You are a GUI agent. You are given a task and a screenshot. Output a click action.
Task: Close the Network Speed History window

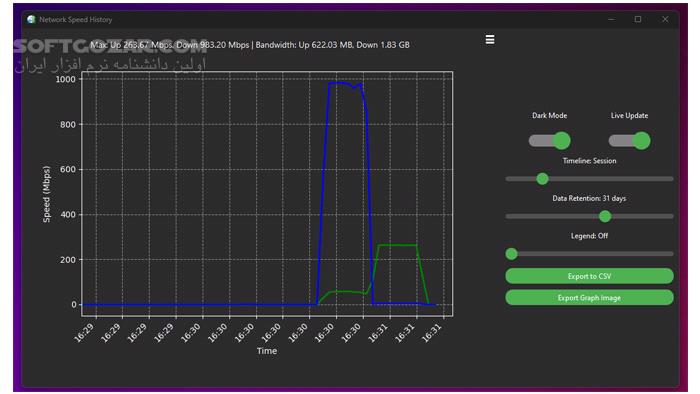point(665,19)
